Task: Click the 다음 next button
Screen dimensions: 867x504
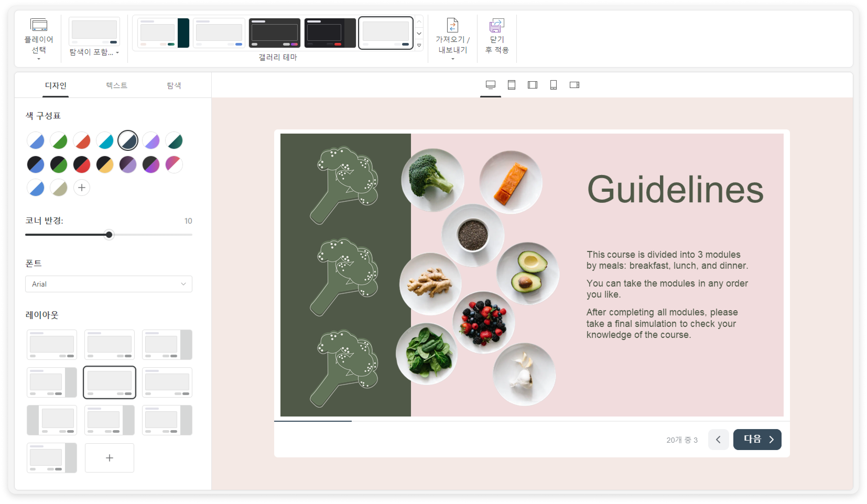Action: [x=757, y=439]
